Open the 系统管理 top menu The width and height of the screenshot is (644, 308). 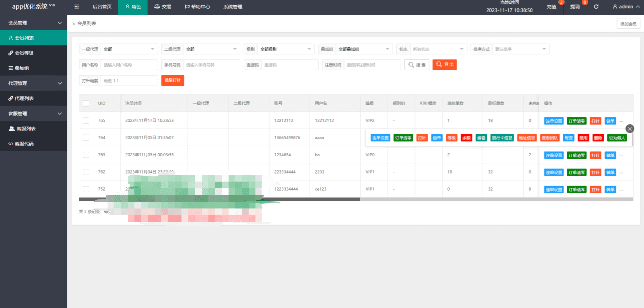pyautogui.click(x=233, y=7)
